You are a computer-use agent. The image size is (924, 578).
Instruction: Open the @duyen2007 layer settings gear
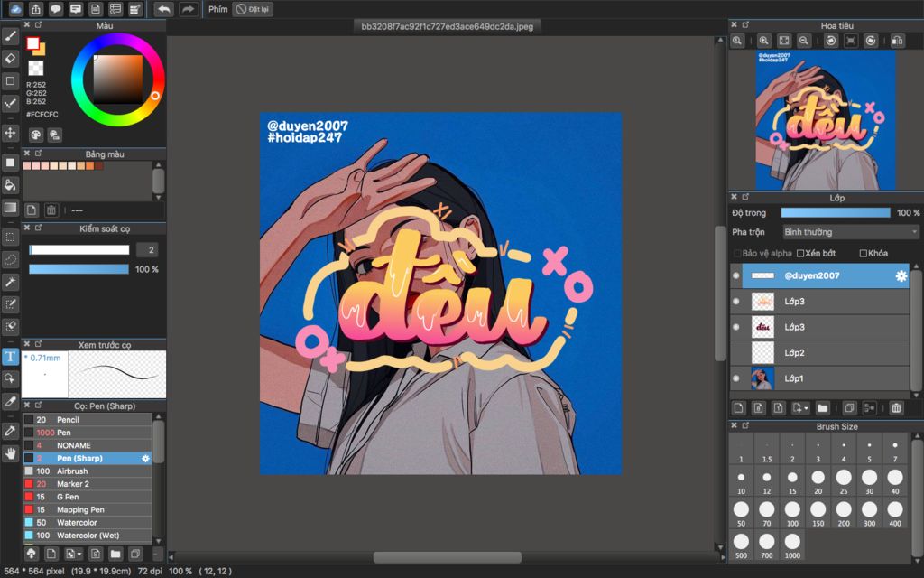(x=901, y=276)
